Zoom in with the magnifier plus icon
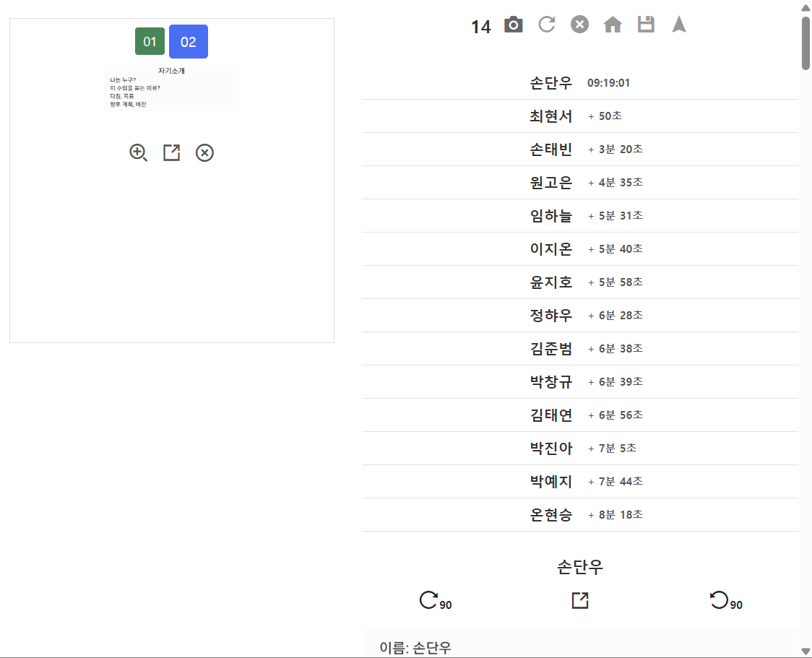Viewport: 812px width, 658px height. click(138, 152)
